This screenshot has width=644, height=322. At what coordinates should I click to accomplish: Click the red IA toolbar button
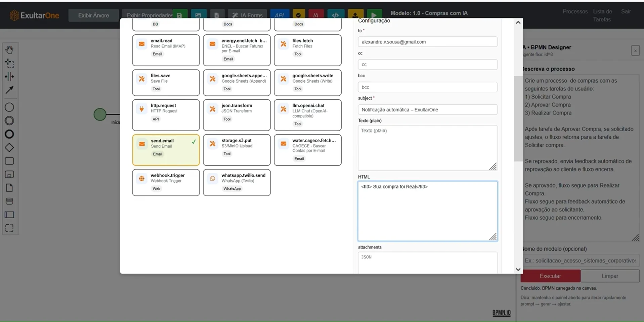316,15
